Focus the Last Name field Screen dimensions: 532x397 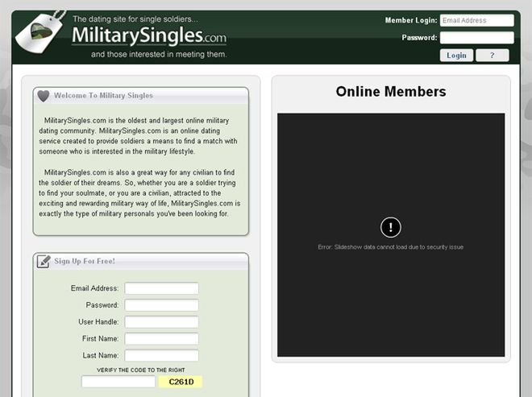pos(161,355)
